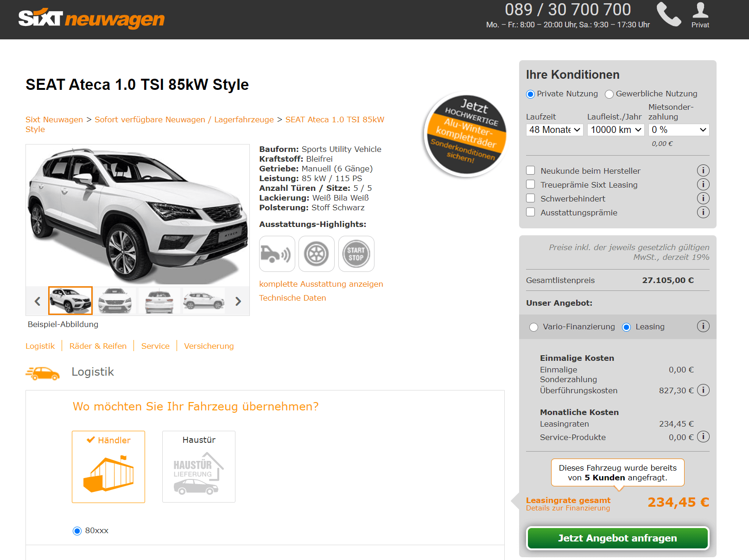Click Sixt Neuwagen breadcrumb link
The width and height of the screenshot is (749, 560).
(x=54, y=120)
